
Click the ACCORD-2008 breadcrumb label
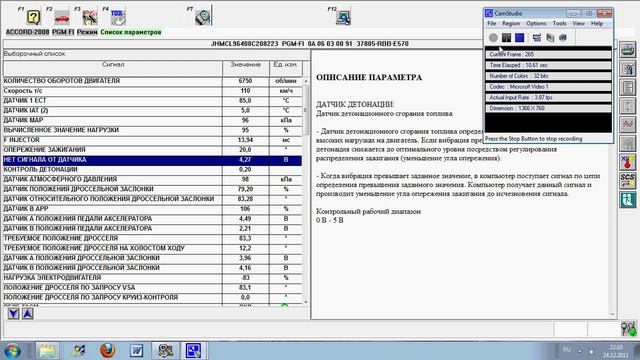pos(27,32)
